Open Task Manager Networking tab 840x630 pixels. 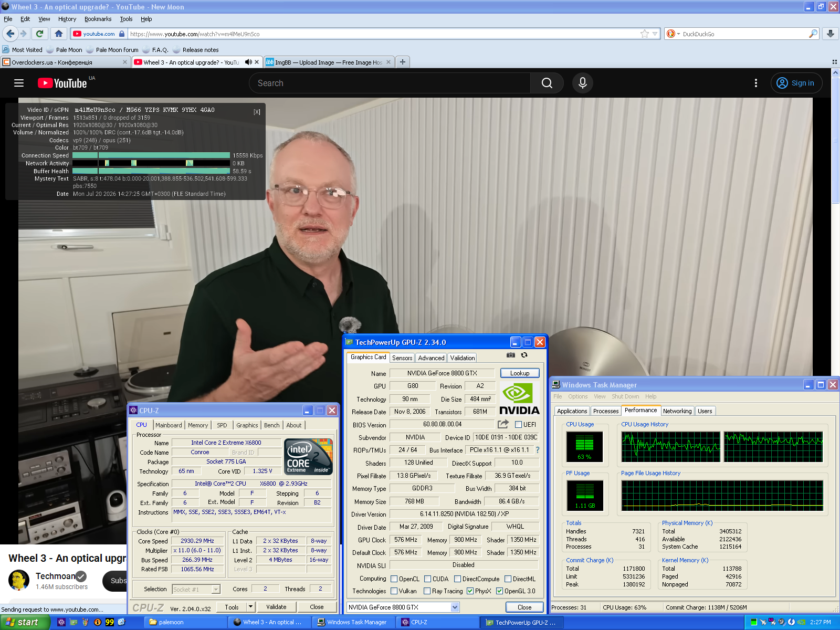click(677, 411)
